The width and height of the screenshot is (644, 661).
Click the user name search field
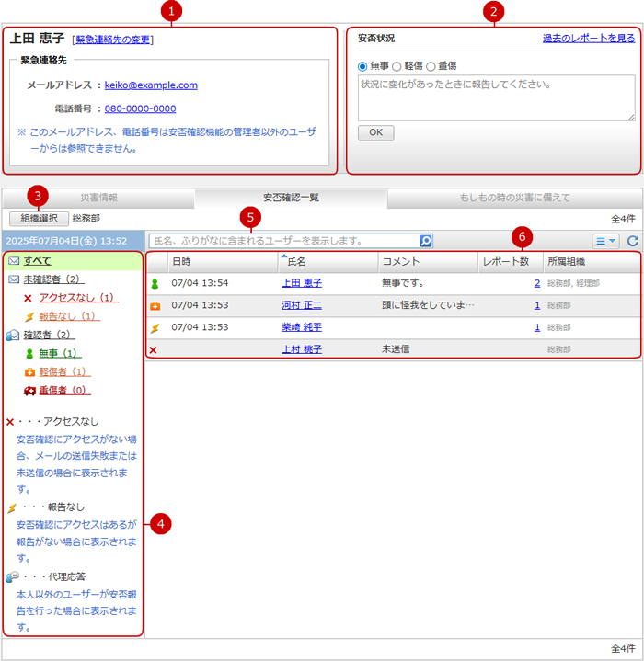point(284,241)
